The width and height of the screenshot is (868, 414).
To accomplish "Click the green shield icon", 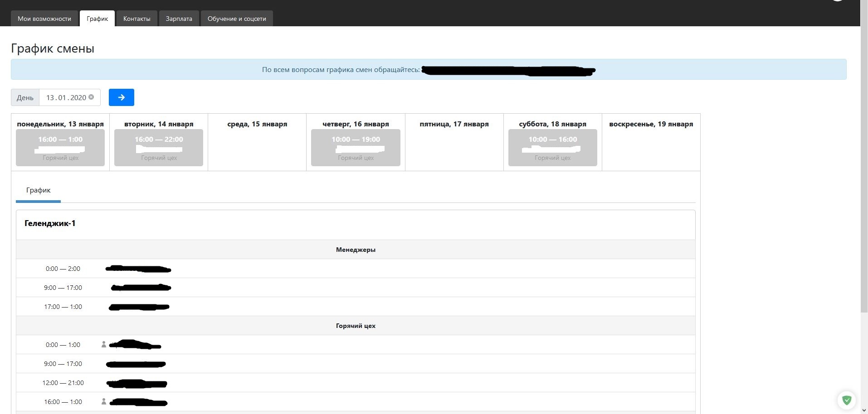I will 847,400.
